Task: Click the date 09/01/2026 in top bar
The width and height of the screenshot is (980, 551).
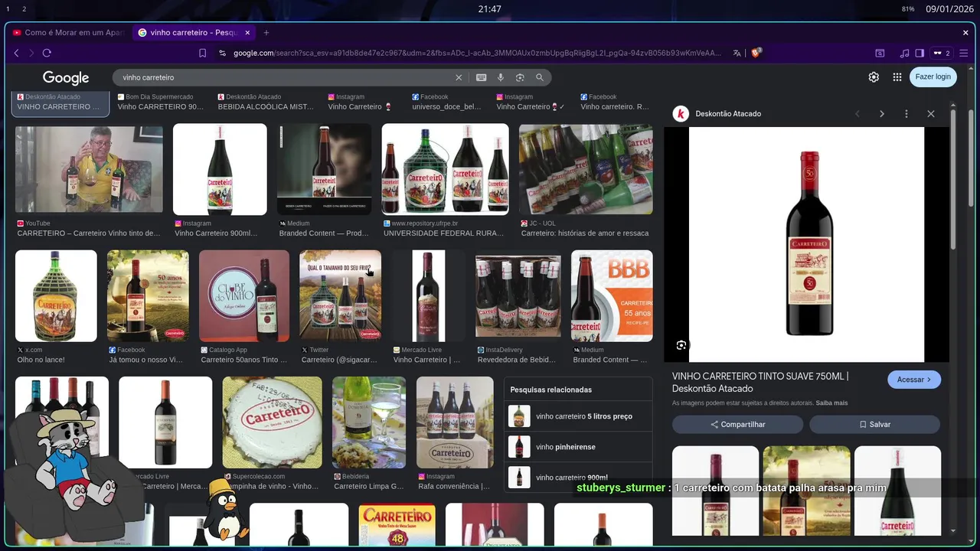Action: (949, 9)
